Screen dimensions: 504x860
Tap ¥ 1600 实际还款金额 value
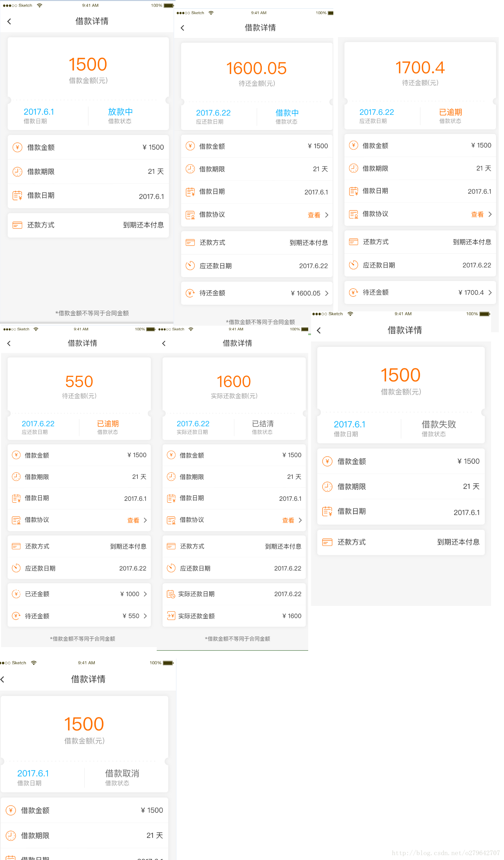coord(292,616)
